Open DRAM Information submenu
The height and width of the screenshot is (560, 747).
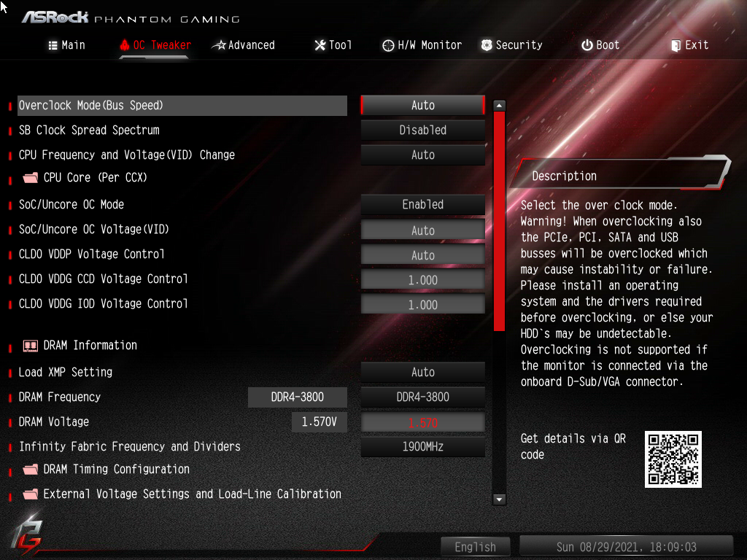90,345
